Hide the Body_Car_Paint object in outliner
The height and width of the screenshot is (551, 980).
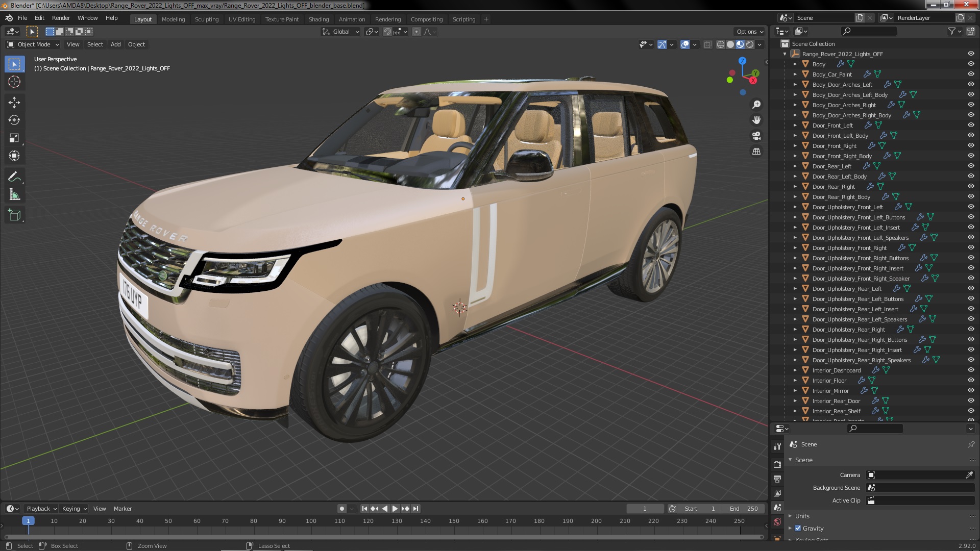pyautogui.click(x=970, y=74)
